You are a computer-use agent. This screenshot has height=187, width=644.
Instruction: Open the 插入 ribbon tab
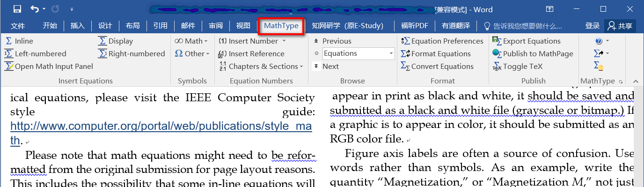[78, 26]
